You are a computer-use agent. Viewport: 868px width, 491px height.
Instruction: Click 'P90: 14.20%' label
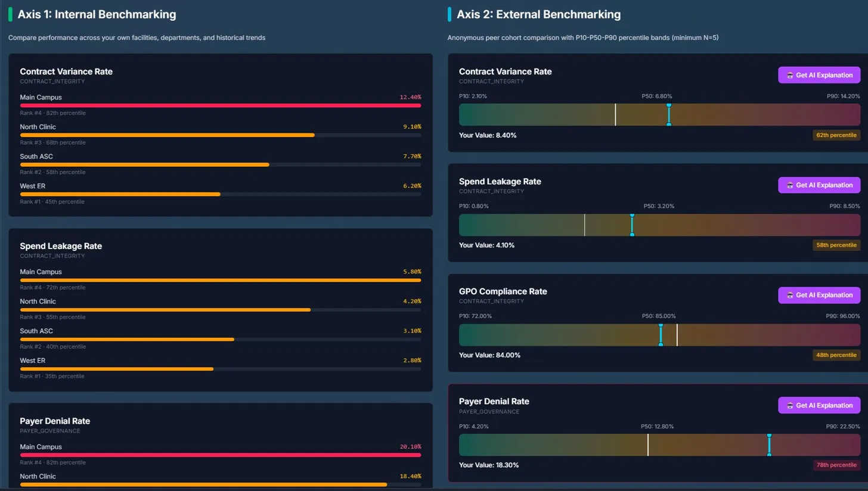(x=843, y=97)
